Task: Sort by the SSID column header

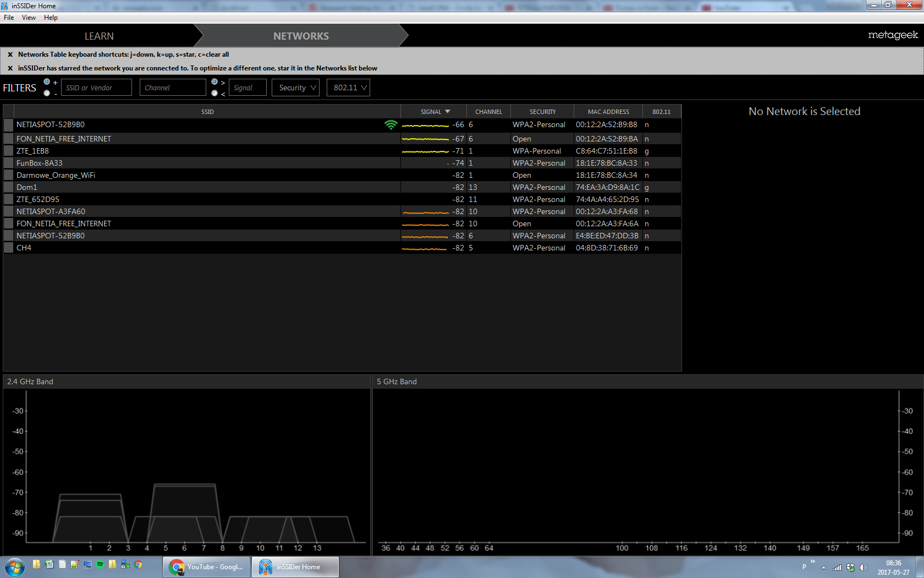Action: pyautogui.click(x=207, y=112)
